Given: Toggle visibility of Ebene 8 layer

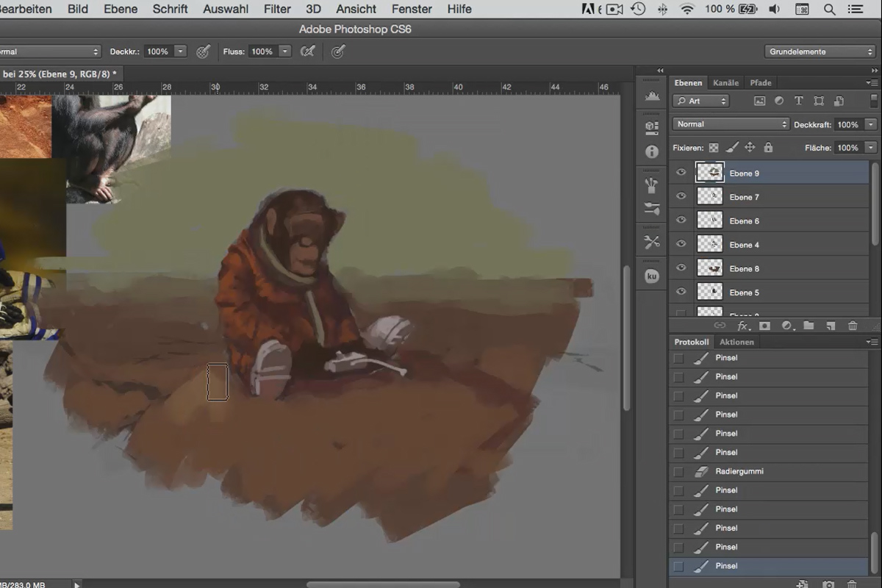Looking at the screenshot, I should [x=681, y=269].
